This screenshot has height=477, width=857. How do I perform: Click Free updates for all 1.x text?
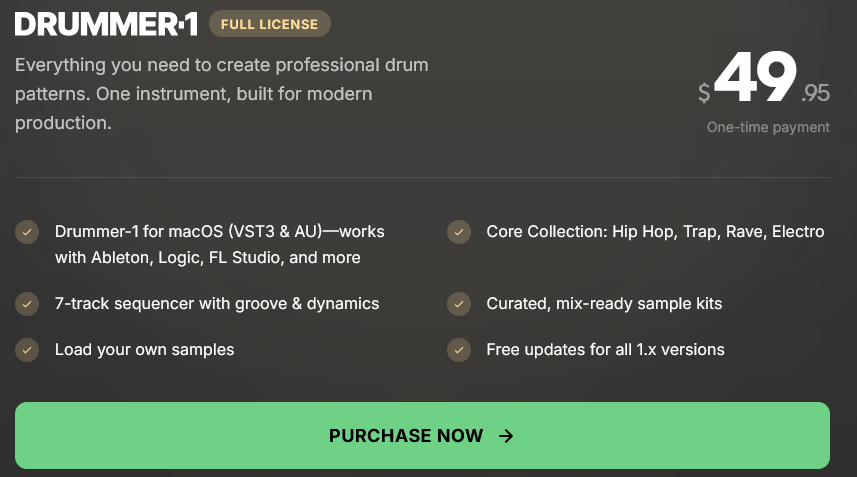605,350
